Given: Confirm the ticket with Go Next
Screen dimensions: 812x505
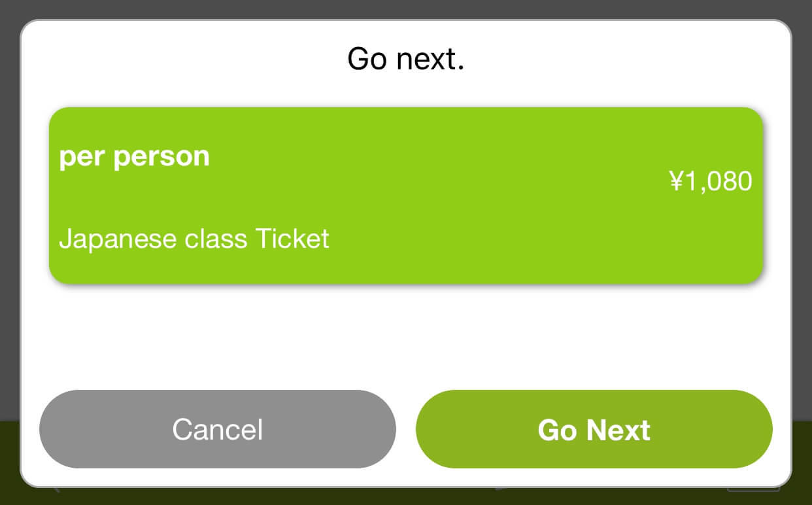Looking at the screenshot, I should [x=594, y=429].
